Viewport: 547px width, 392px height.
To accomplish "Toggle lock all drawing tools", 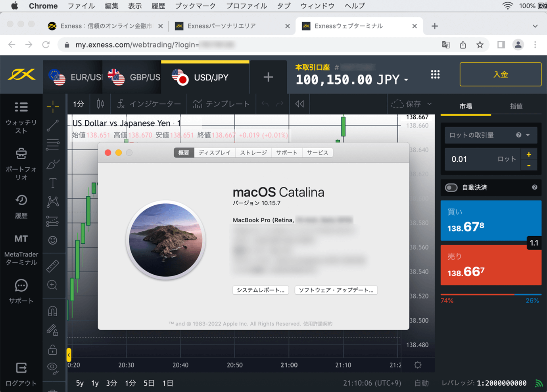I will [x=53, y=350].
